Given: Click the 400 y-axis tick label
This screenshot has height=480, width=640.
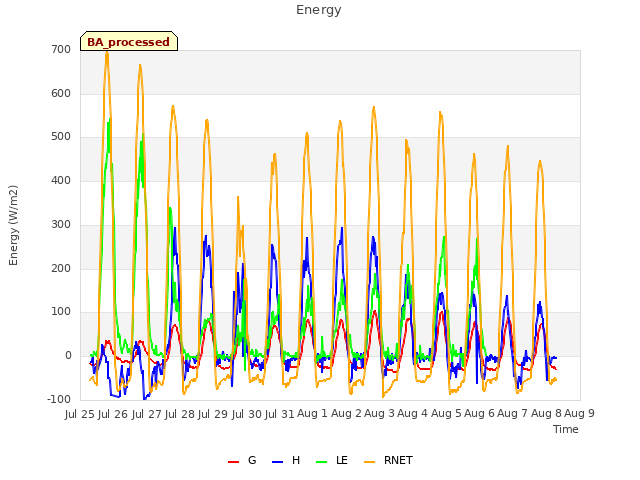Looking at the screenshot, I should [61, 180].
